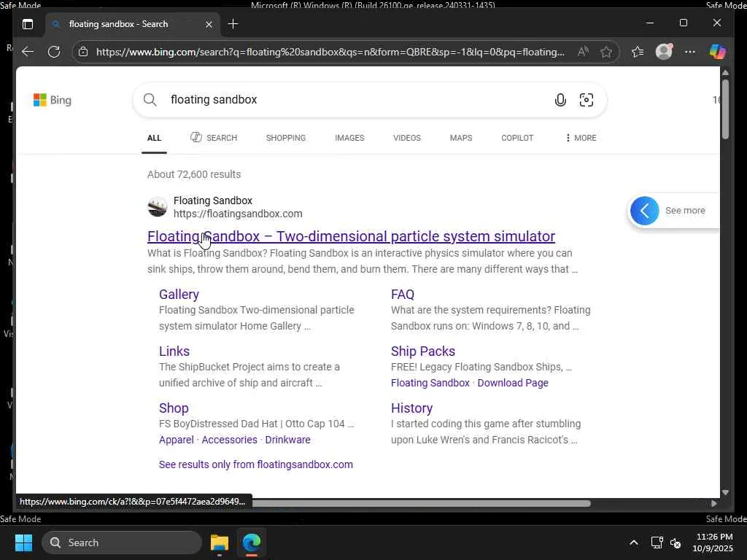
Task: Refresh the current page
Action: pos(54,52)
